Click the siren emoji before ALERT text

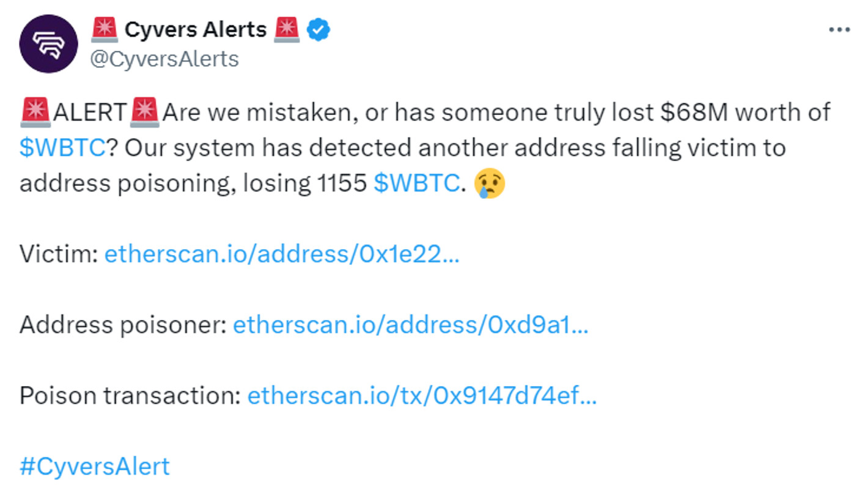(x=35, y=112)
